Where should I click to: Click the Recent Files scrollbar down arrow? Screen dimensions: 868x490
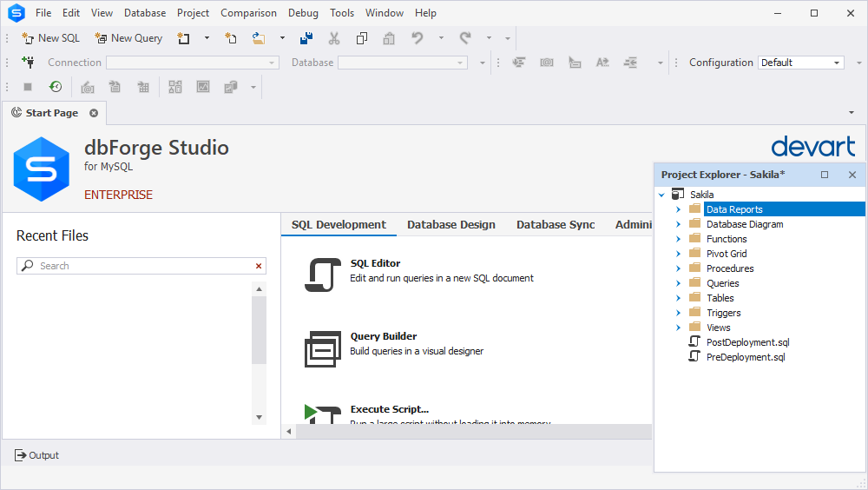click(259, 417)
